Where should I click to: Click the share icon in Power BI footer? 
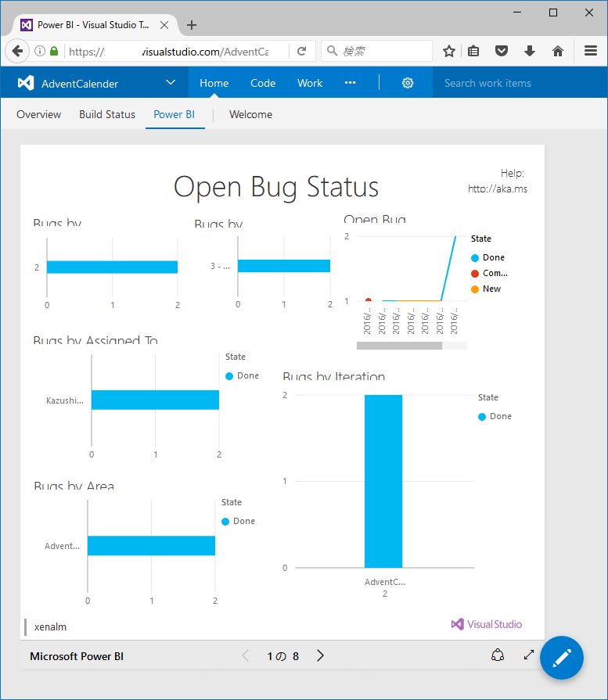(x=498, y=655)
